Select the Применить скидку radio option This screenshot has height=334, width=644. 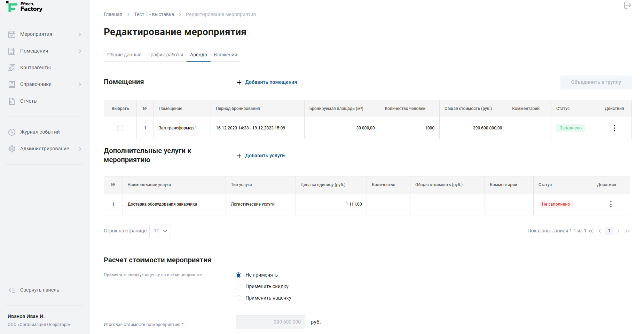pyautogui.click(x=238, y=287)
